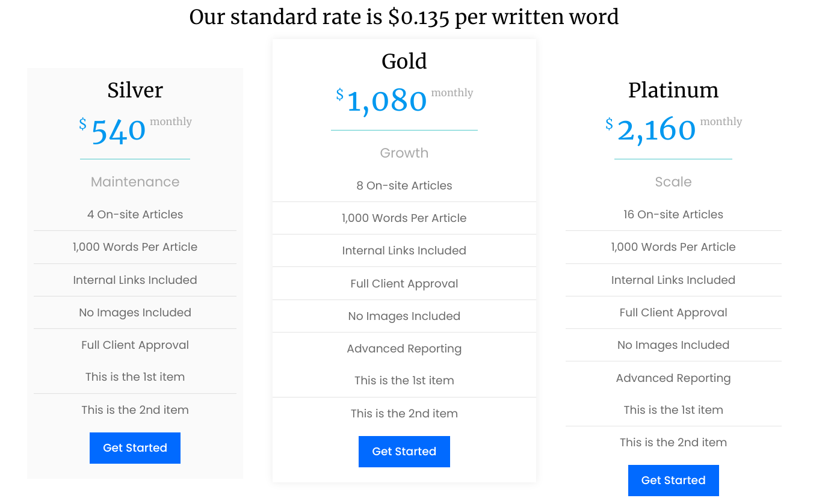
Task: Select the $1,080 price figure
Action: coord(387,101)
